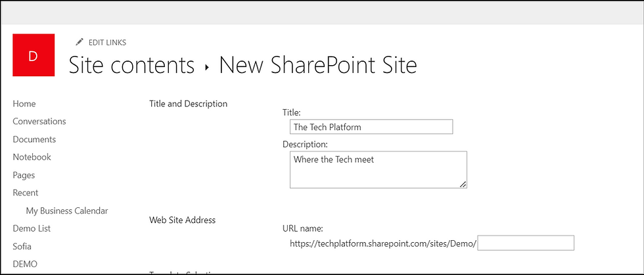Click the red D site logo
Viewport: 644px width, 275px height.
[34, 55]
